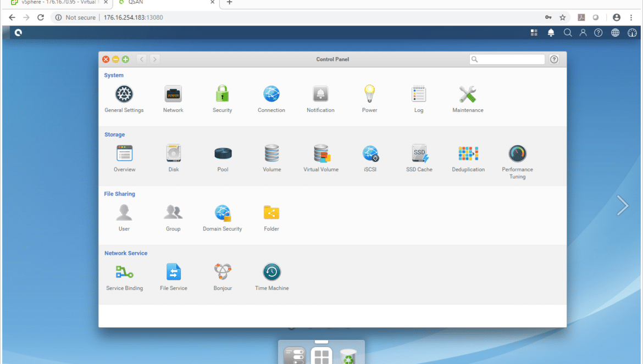Open the Log notepad icon
The width and height of the screenshot is (643, 364).
pos(419,94)
